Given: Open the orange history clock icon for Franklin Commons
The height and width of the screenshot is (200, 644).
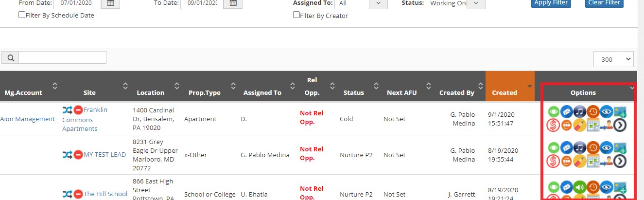Looking at the screenshot, I should click(593, 111).
